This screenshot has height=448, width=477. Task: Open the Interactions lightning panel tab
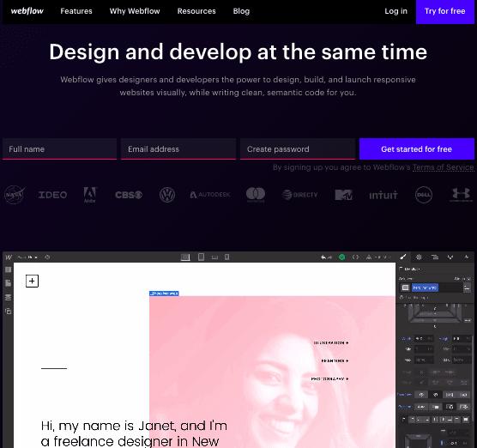tap(466, 257)
